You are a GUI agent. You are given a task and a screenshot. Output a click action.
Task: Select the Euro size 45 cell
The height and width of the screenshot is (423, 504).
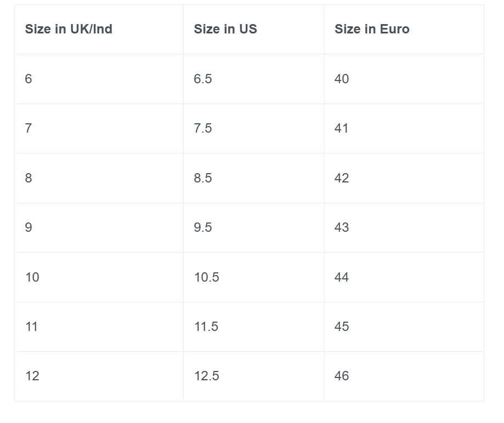pos(342,327)
